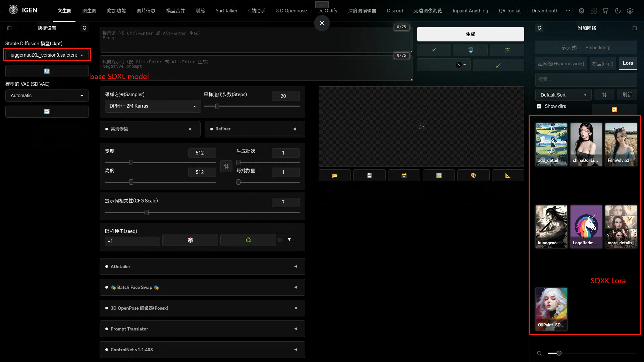The height and width of the screenshot is (362, 644).
Task: Open the Stable Diffusion model dropdown
Action: click(47, 55)
